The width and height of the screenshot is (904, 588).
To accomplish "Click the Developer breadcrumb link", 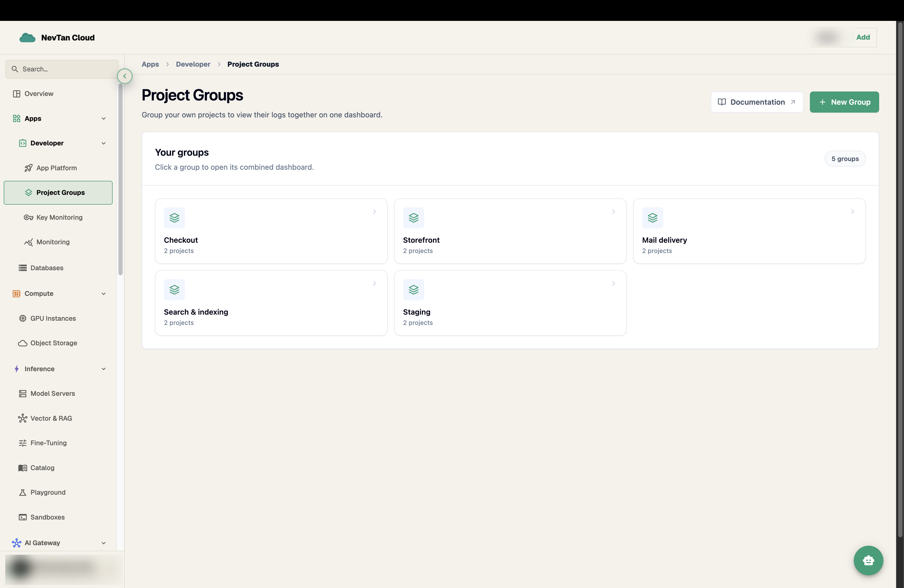I will tap(193, 64).
